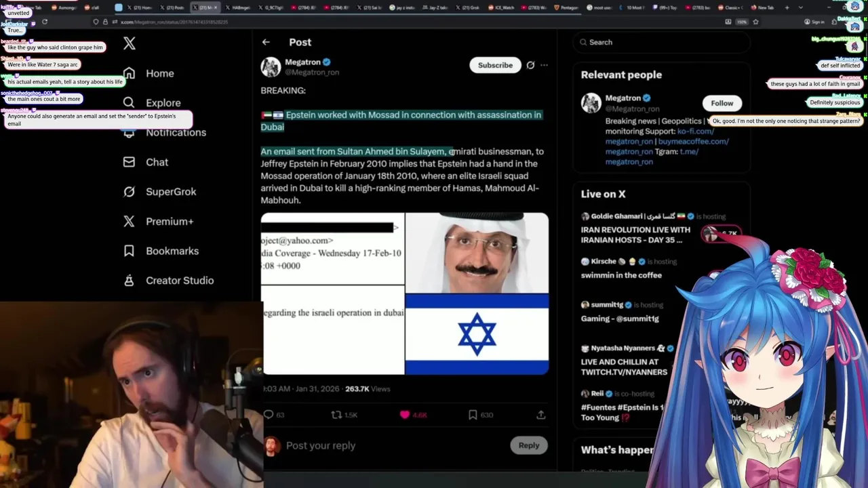Open summit1g's Gaming live stream
This screenshot has width=868, height=488.
620,319
